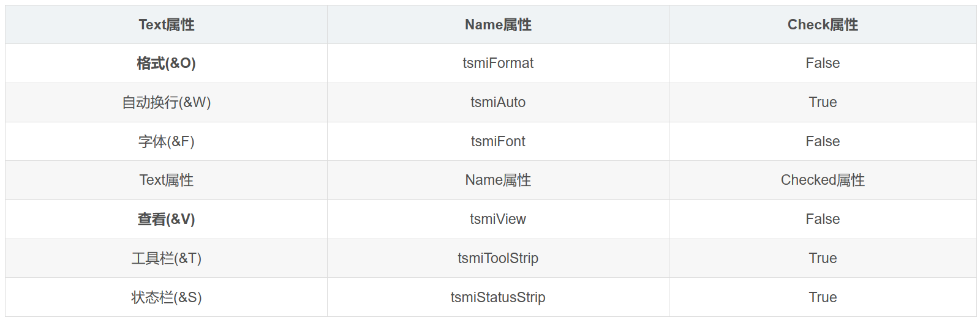Screen dimensions: 980x323
Task: Click True value in tsmiAuto row
Action: point(823,102)
